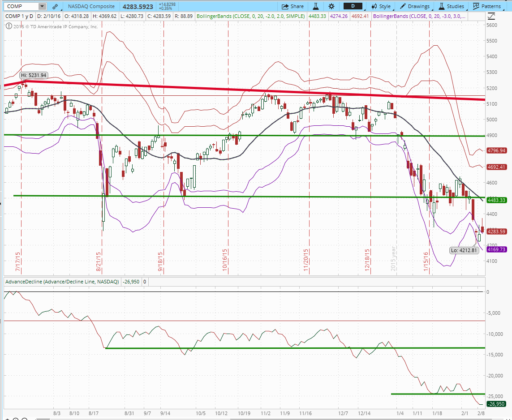Screen dimensions: 512x420
Task: Click the flask icon next to Share
Action: (315, 6)
